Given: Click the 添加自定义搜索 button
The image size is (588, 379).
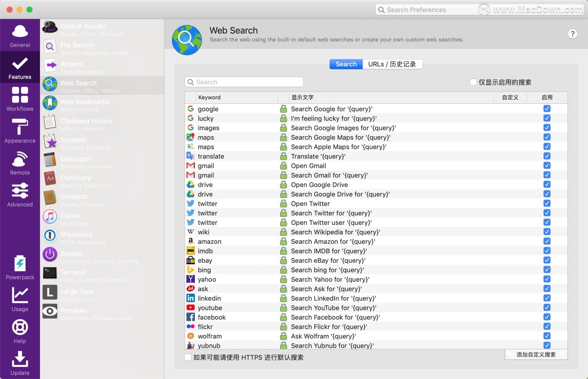Looking at the screenshot, I should (536, 355).
